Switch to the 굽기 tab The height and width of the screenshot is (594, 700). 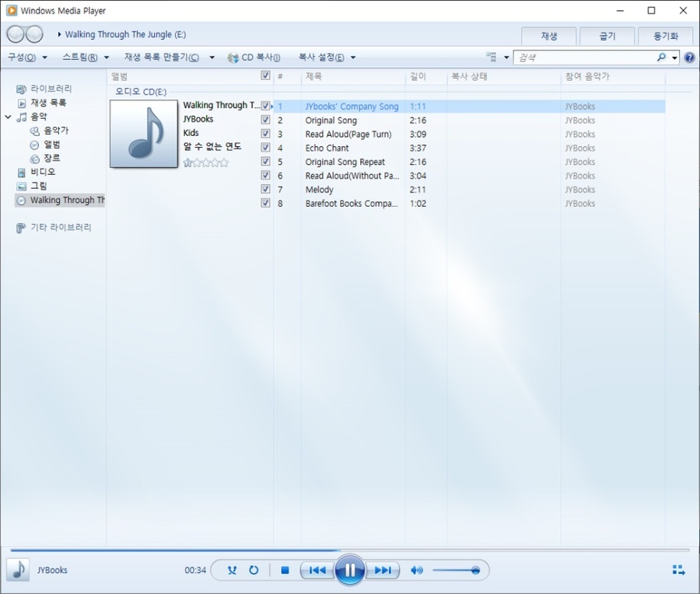(607, 36)
